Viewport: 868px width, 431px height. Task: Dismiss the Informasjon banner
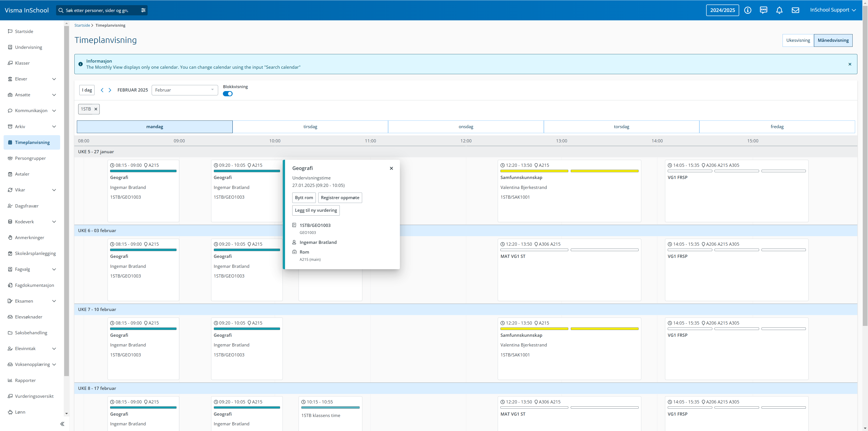click(849, 64)
